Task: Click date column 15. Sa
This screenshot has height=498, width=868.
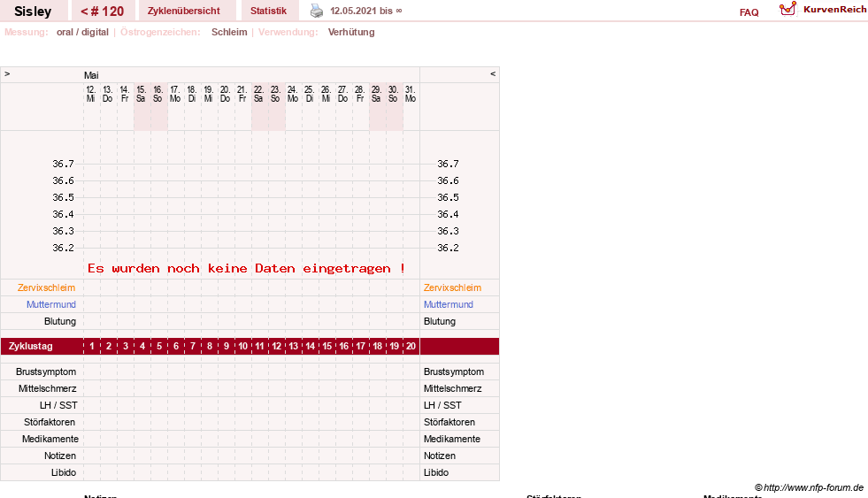Action: click(x=142, y=94)
